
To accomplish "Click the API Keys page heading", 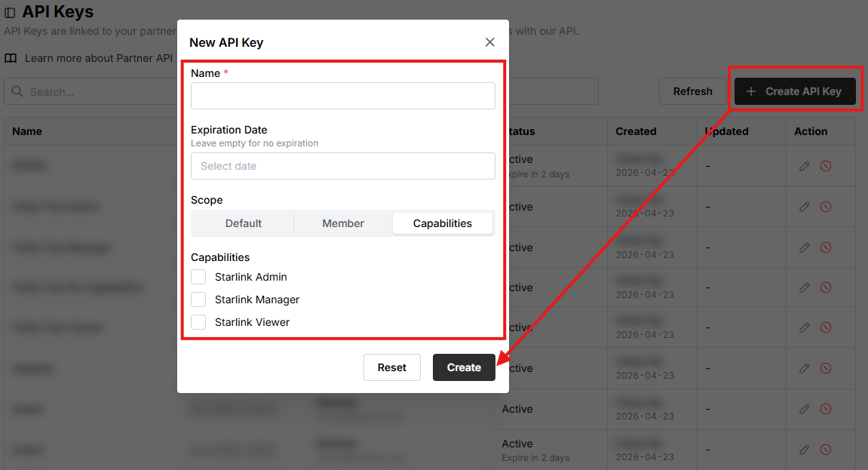I will (57, 11).
